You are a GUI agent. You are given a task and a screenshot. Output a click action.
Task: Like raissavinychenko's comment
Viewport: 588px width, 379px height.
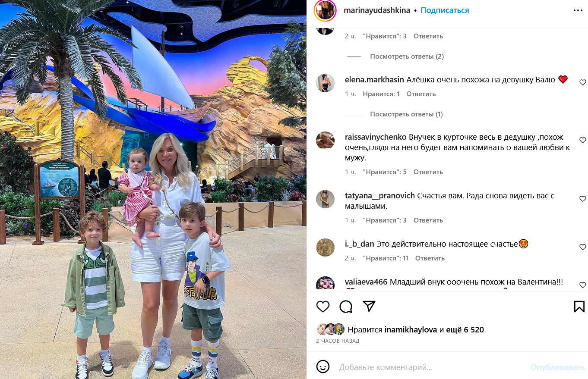click(x=582, y=140)
